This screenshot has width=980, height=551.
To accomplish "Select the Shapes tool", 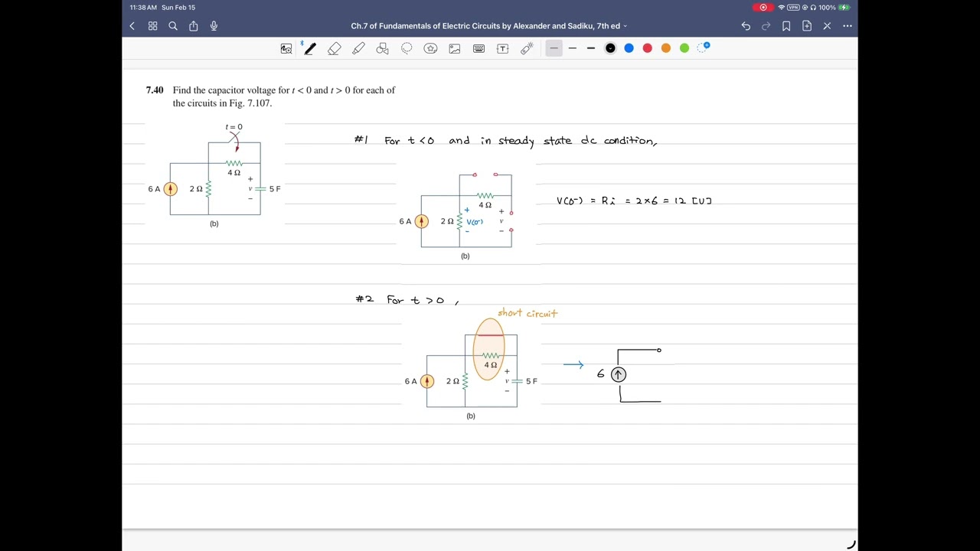I will 383,48.
